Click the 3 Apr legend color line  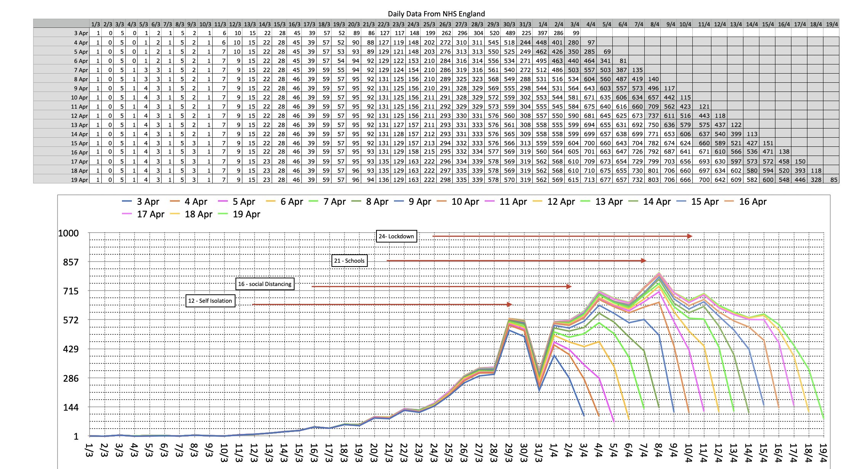[127, 201]
